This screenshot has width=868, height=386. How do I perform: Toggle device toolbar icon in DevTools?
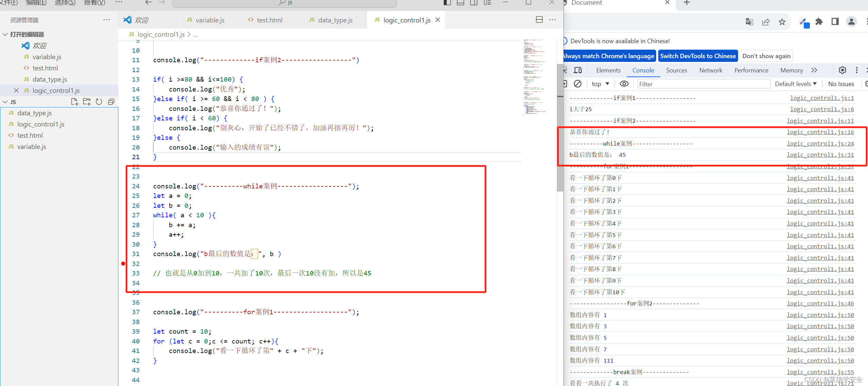point(578,70)
